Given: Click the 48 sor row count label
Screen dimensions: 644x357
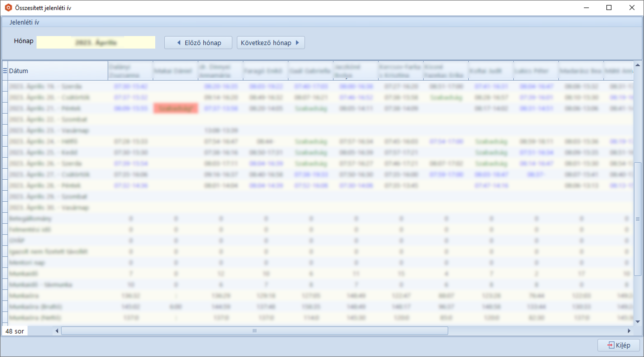Looking at the screenshot, I should point(15,331).
